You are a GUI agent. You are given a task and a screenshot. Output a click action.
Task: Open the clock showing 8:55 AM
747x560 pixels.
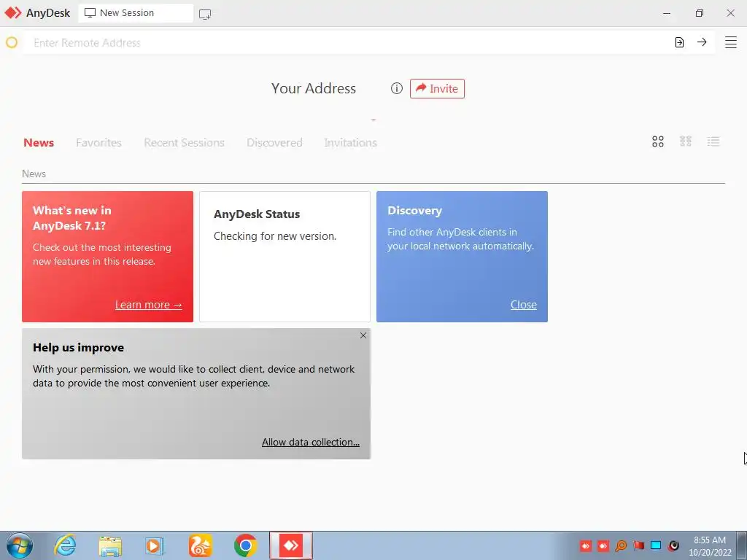tap(710, 546)
